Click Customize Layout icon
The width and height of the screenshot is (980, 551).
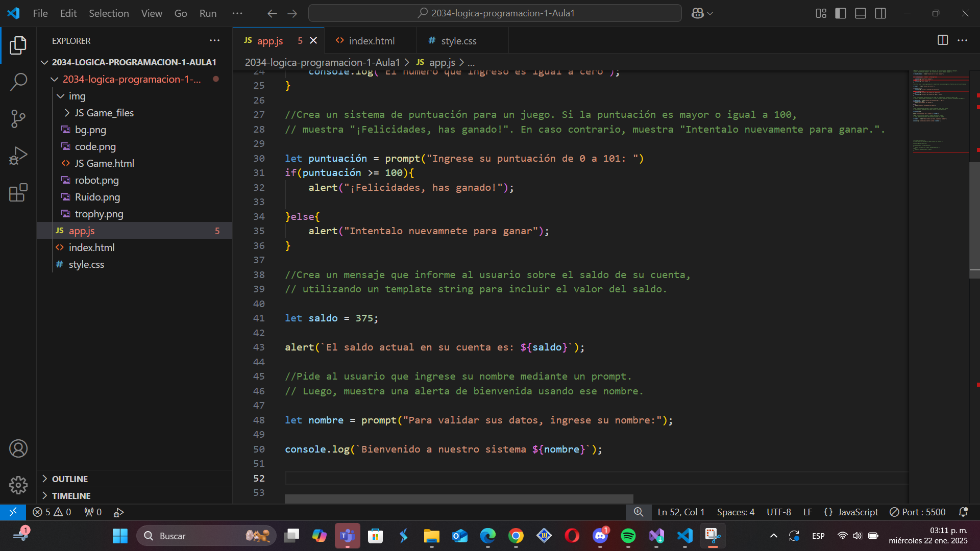click(821, 13)
